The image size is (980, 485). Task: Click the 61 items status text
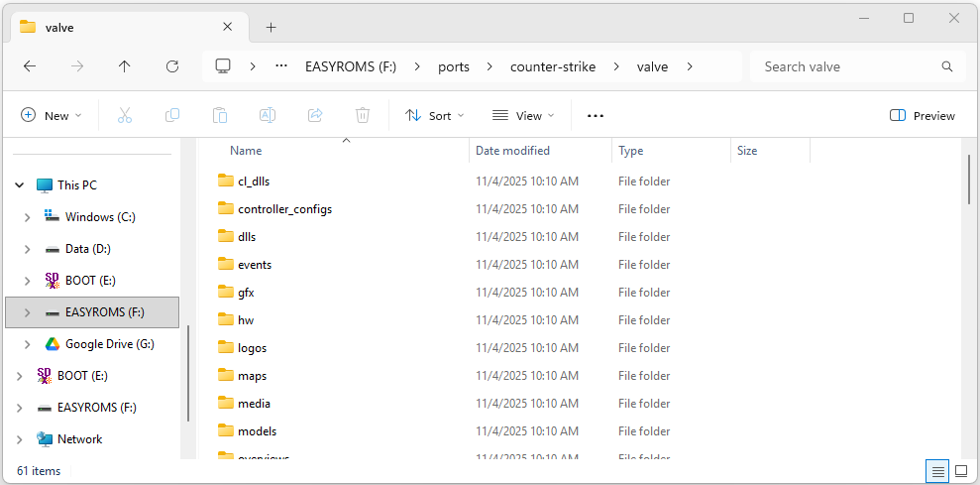[39, 470]
